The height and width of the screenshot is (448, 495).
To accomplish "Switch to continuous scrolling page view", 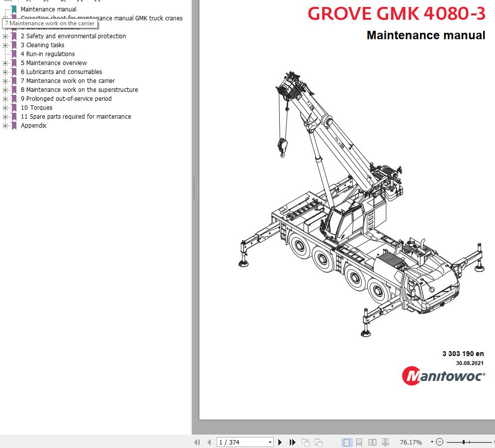I will tap(359, 443).
